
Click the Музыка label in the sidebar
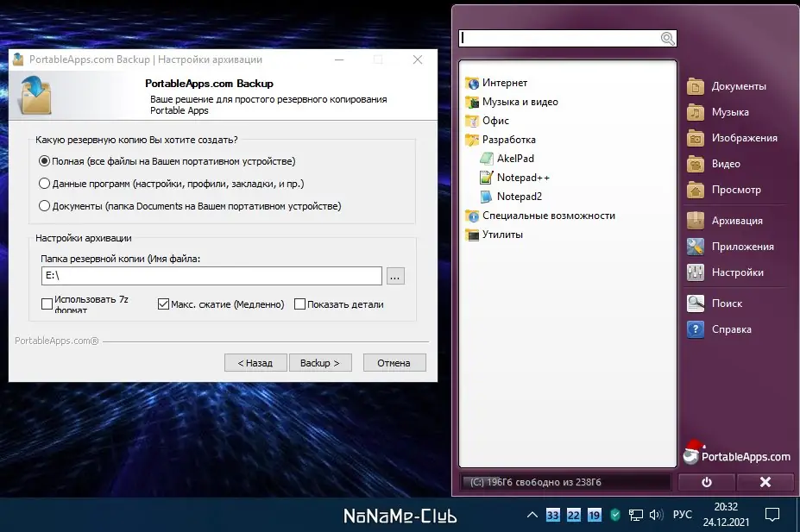730,112
